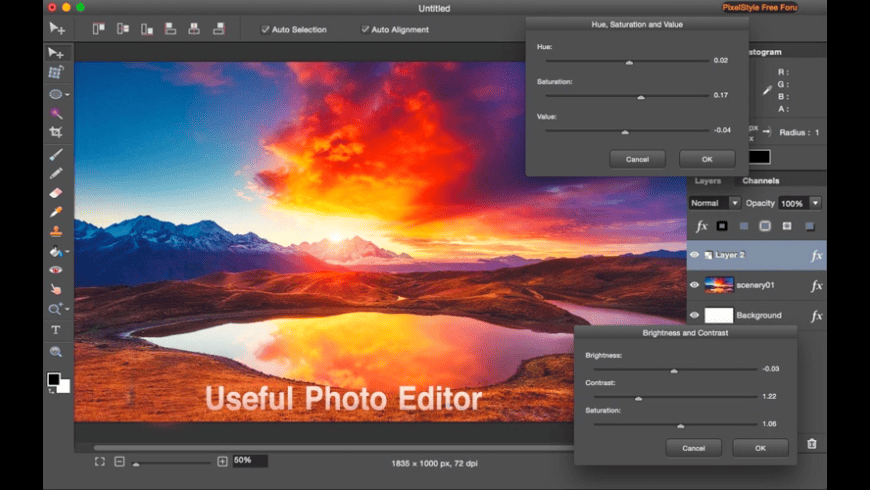The image size is (870, 490).
Task: Switch to the Channels tab
Action: click(761, 181)
